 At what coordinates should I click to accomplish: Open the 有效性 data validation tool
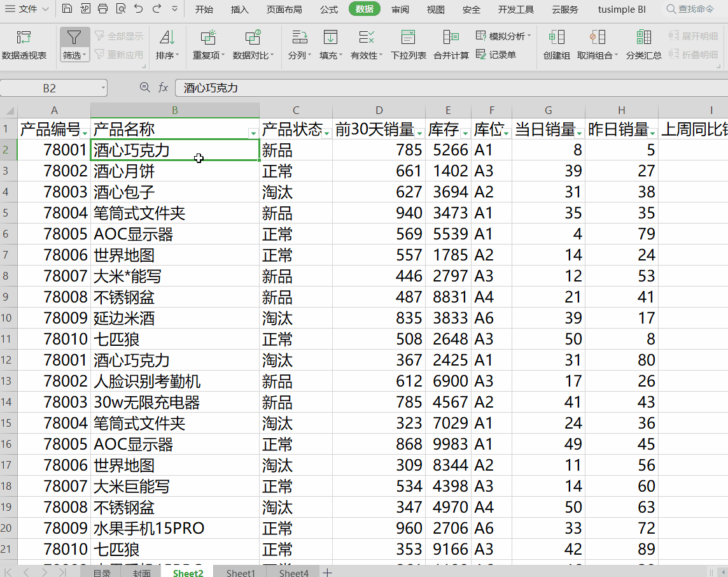[x=367, y=45]
